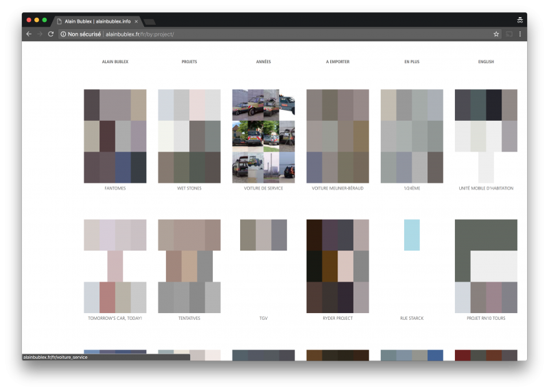Screen dimensions: 549x392
Task: Select A EMPORTER in the navigation
Action: coord(338,62)
